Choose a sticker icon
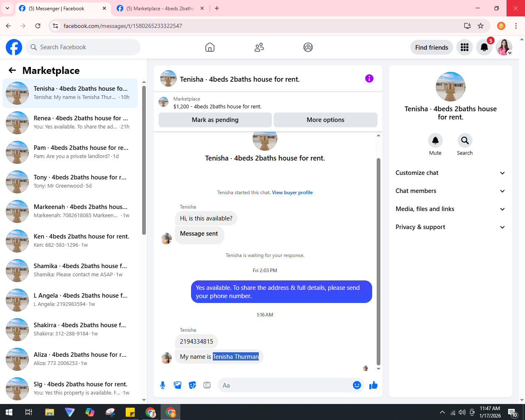The width and height of the screenshot is (525, 420). 192,385
